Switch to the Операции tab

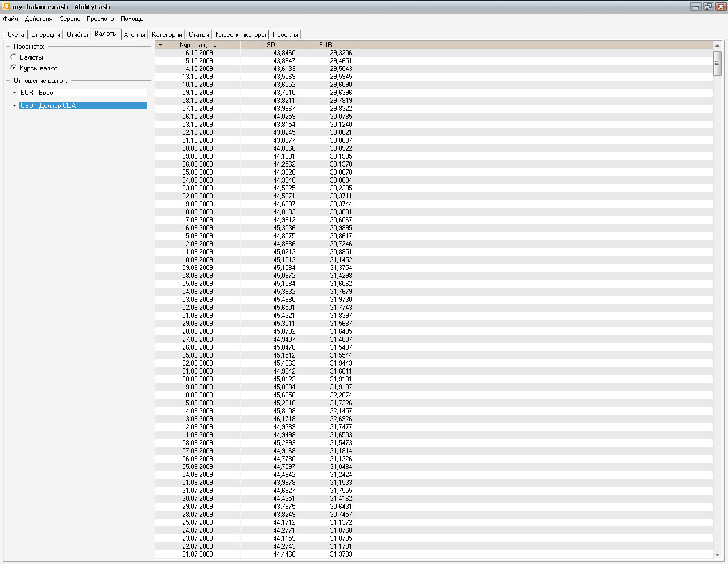click(x=45, y=35)
